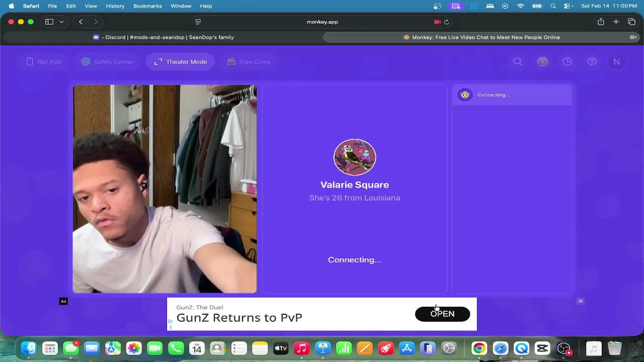Open the Safari menu
Screen dimensions: 644x362
[x=31, y=6]
